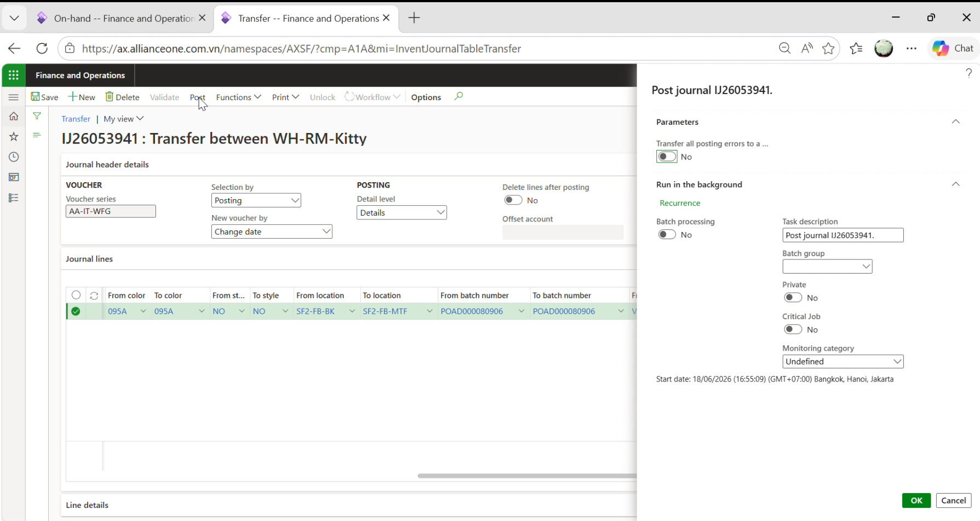
Task: Open Modules list icon in sidebar
Action: click(14, 198)
